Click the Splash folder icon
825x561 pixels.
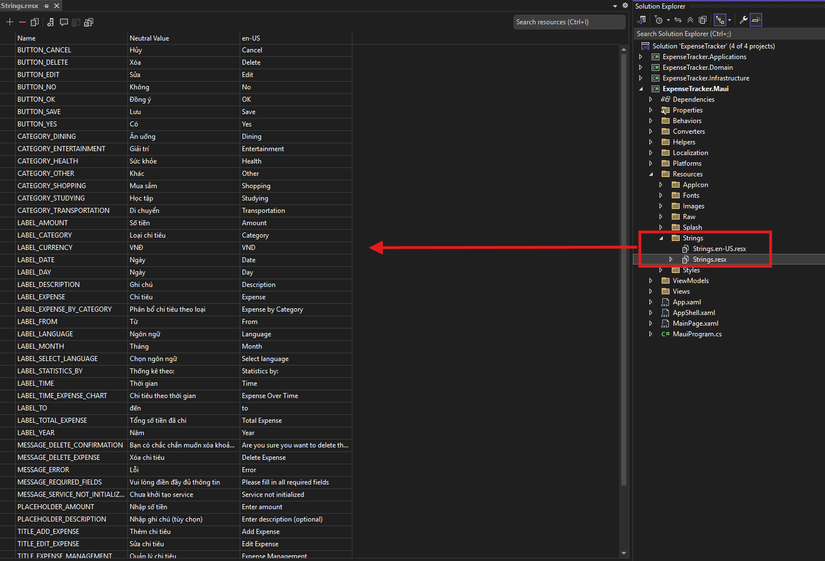click(x=676, y=227)
